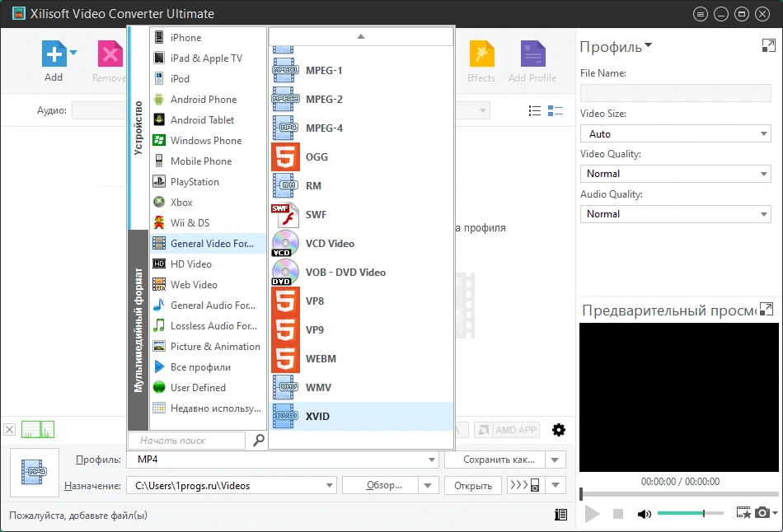
Task: Mute the preview volume speaker
Action: pyautogui.click(x=645, y=514)
